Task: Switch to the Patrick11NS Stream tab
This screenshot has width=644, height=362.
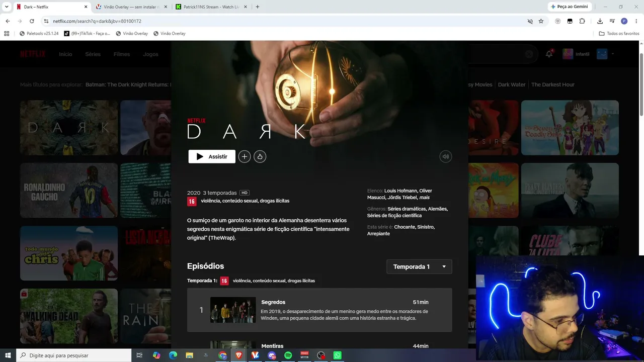Action: (x=210, y=7)
